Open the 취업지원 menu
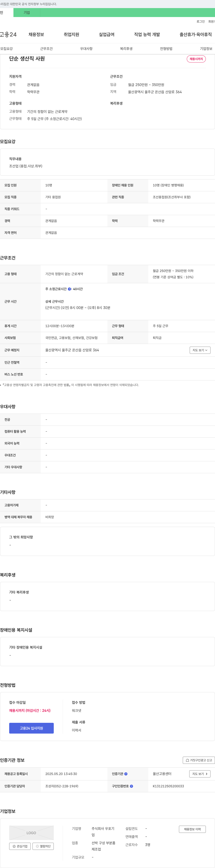 (x=71, y=34)
